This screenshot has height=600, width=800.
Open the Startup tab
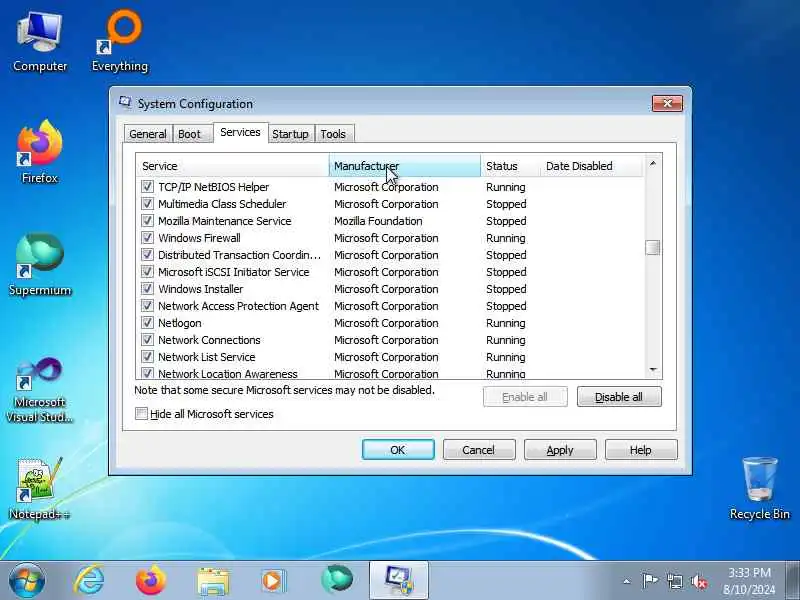pos(290,134)
